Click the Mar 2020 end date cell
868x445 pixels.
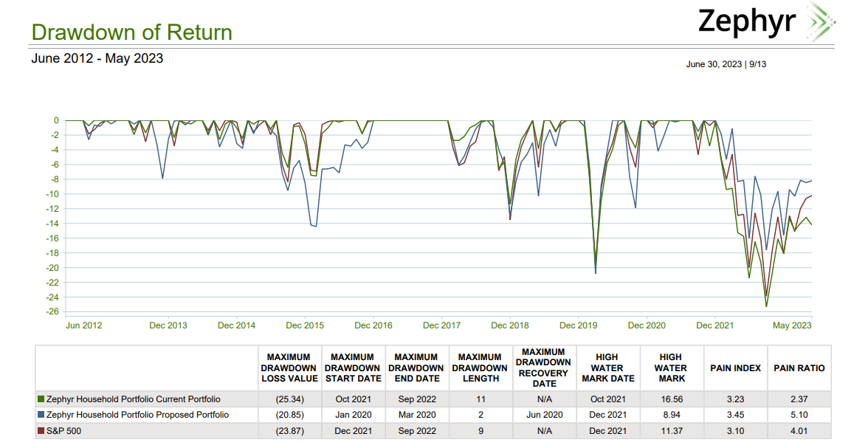pos(417,415)
